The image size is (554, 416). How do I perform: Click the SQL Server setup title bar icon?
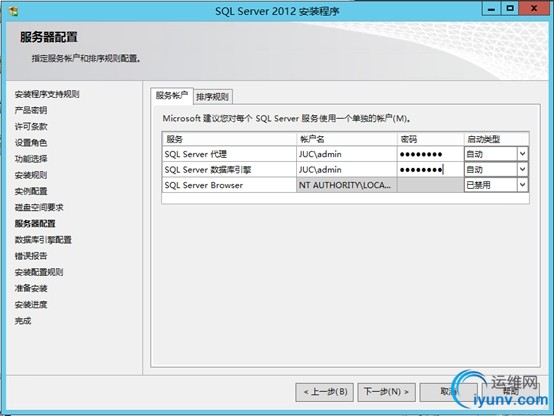[x=13, y=11]
